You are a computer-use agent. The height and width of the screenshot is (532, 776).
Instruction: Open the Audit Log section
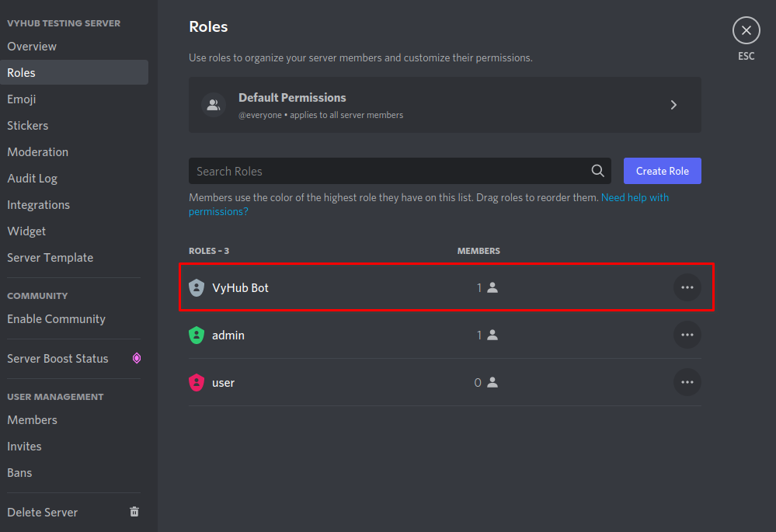[32, 178]
